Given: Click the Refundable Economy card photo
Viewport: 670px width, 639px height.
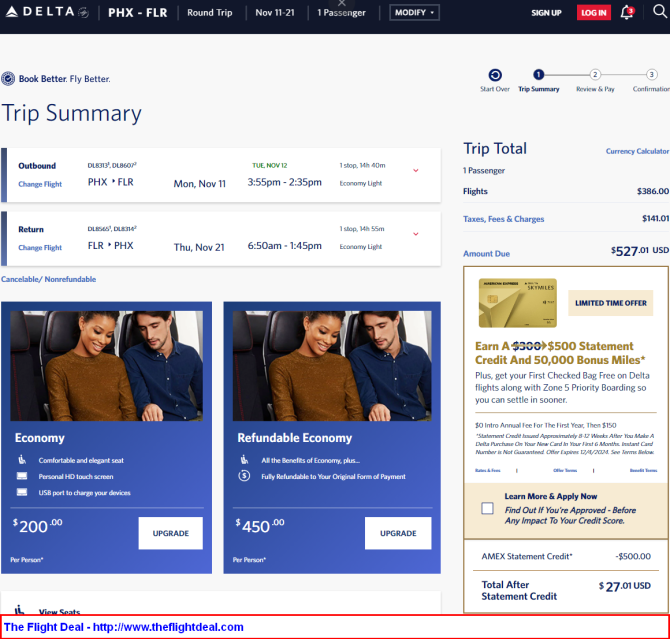Looking at the screenshot, I should coord(332,366).
